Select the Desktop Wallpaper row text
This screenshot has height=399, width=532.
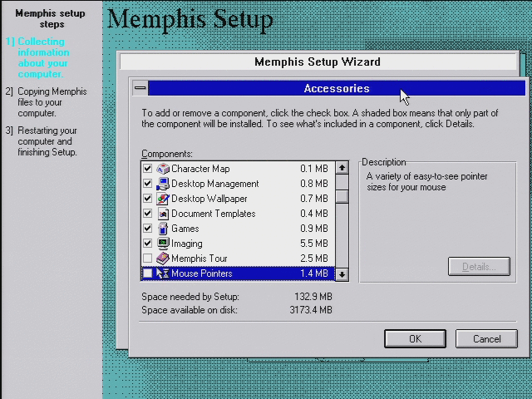209,199
